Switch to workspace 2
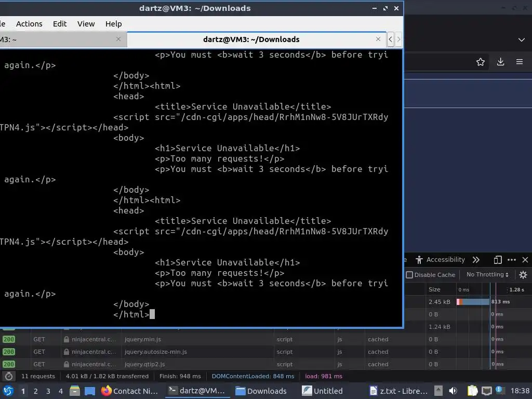Viewport: 532px width, 399px height. pos(36,391)
